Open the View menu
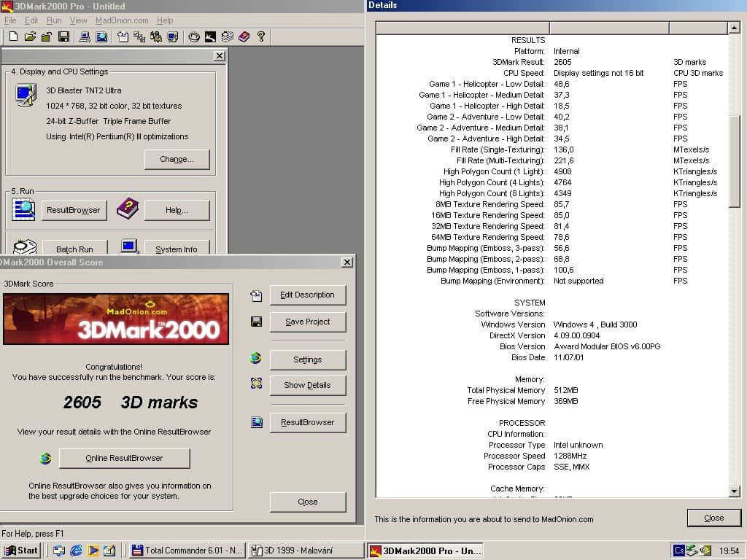747x560 pixels. (78, 20)
